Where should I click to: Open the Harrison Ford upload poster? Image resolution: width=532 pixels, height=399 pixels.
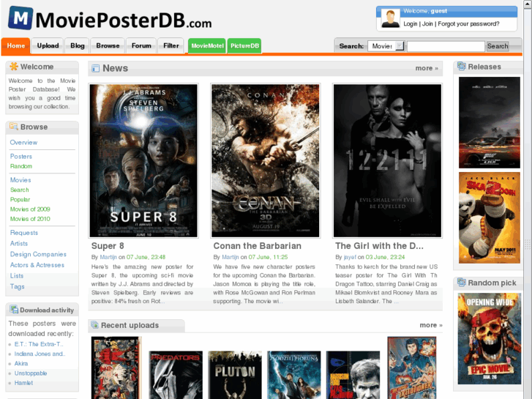tap(353, 375)
